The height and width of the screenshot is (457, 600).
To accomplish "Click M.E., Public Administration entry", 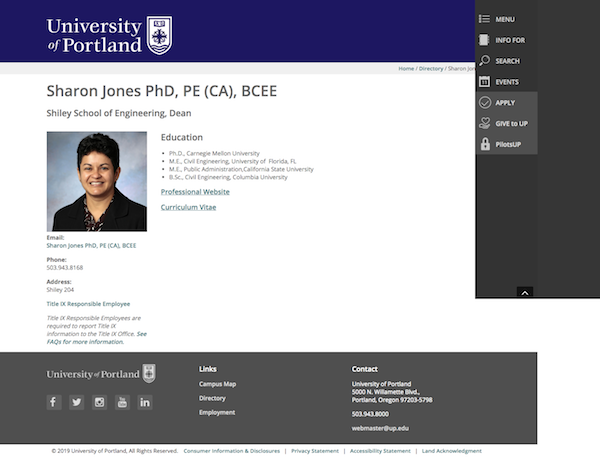I will [241, 169].
